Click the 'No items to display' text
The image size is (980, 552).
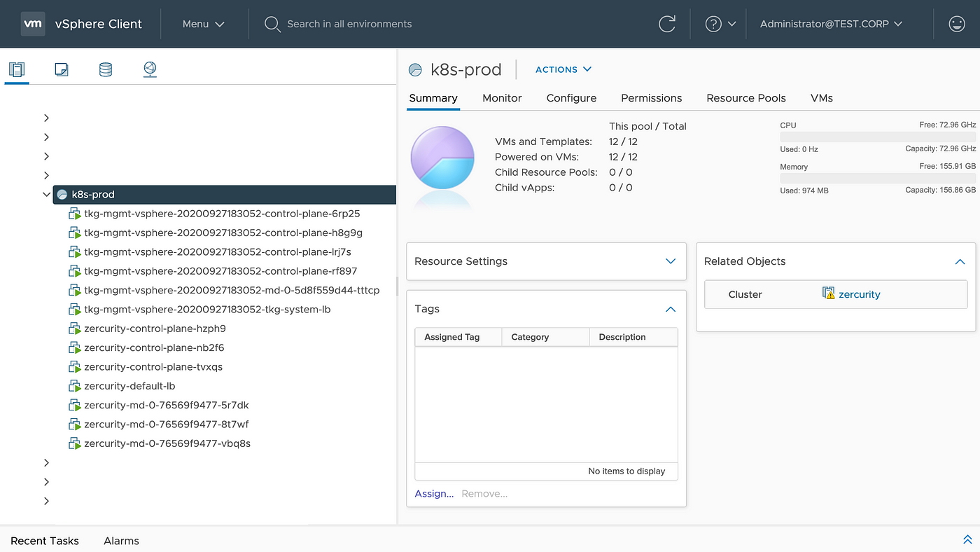[626, 471]
